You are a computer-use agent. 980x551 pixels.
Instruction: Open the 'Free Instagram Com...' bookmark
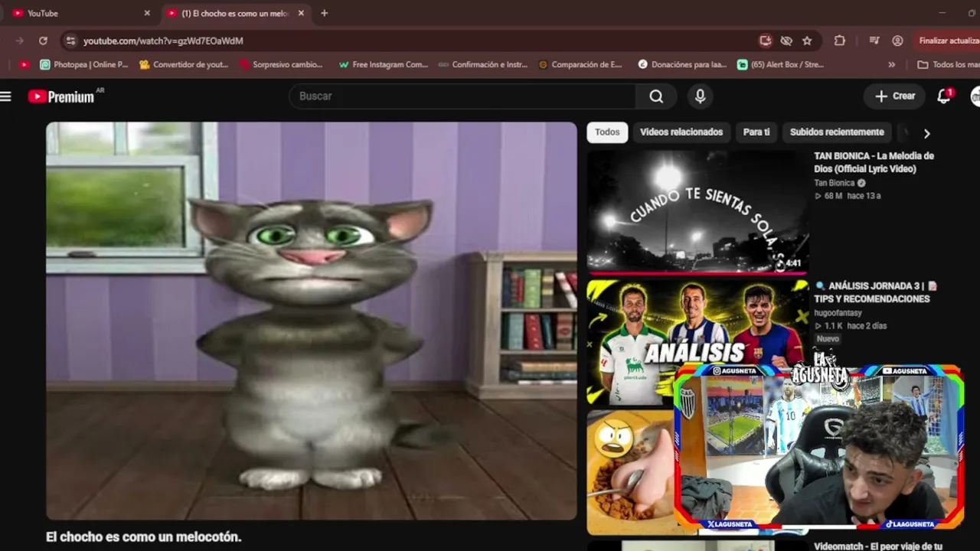click(x=383, y=64)
